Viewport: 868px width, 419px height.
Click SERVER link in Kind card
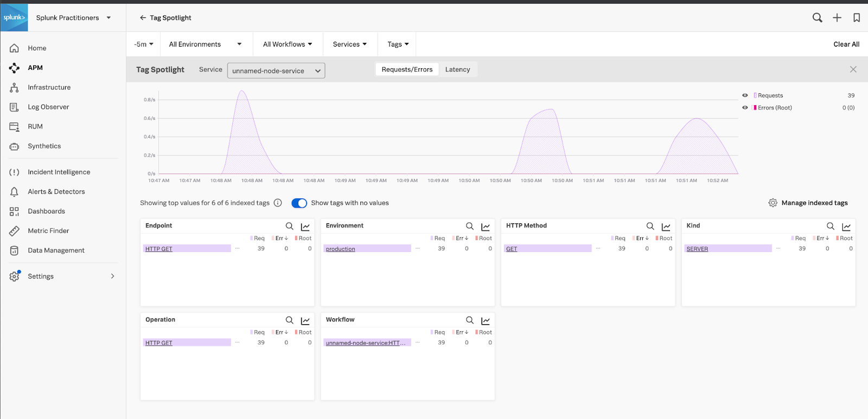click(x=697, y=249)
